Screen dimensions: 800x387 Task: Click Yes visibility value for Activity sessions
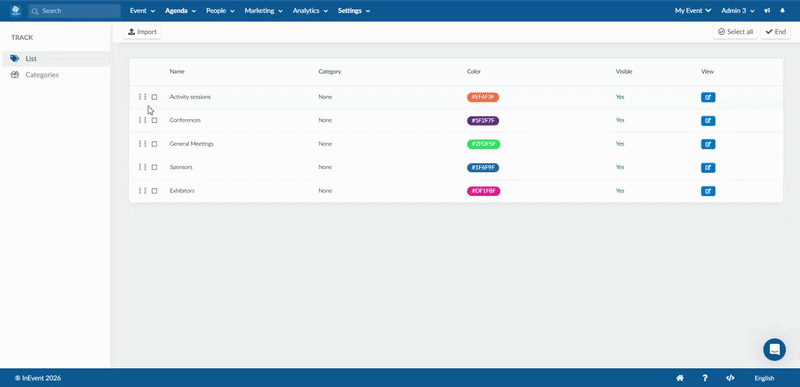click(620, 97)
